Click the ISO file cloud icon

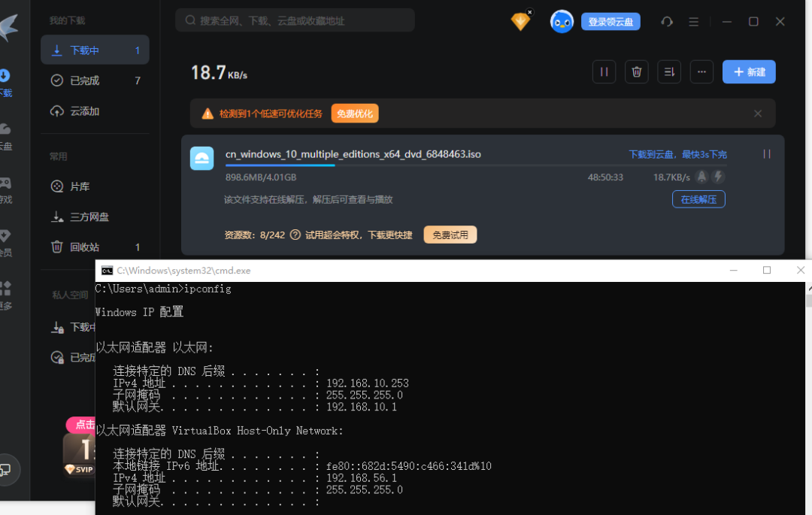[x=202, y=159]
